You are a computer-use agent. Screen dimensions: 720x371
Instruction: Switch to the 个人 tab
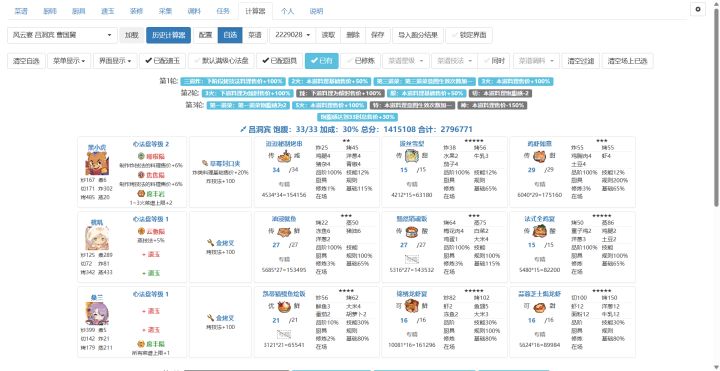[x=287, y=11]
